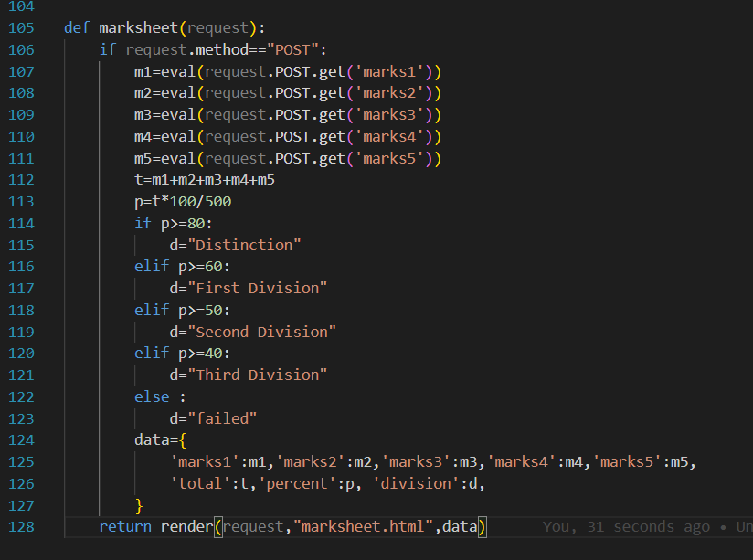
Task: Click 'marks4' string in the m4=eval line
Action: tap(389, 137)
